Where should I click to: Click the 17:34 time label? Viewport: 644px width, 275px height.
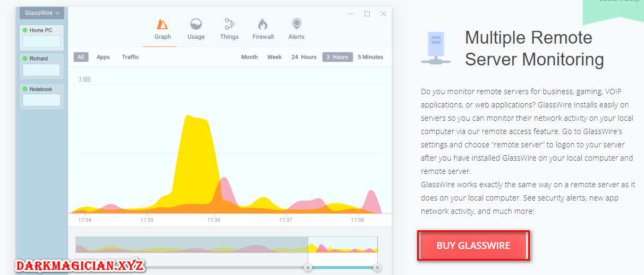(84, 220)
